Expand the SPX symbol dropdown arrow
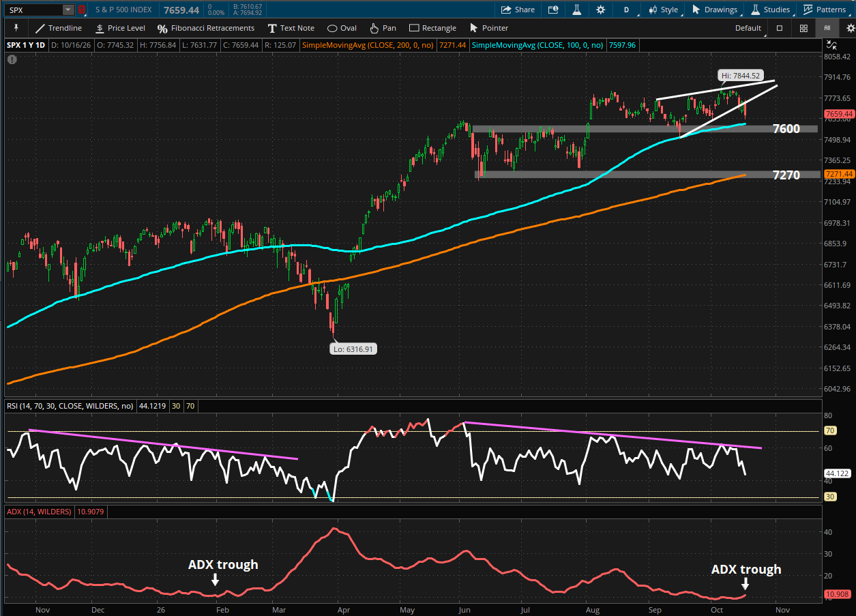Image resolution: width=856 pixels, height=616 pixels. point(68,10)
